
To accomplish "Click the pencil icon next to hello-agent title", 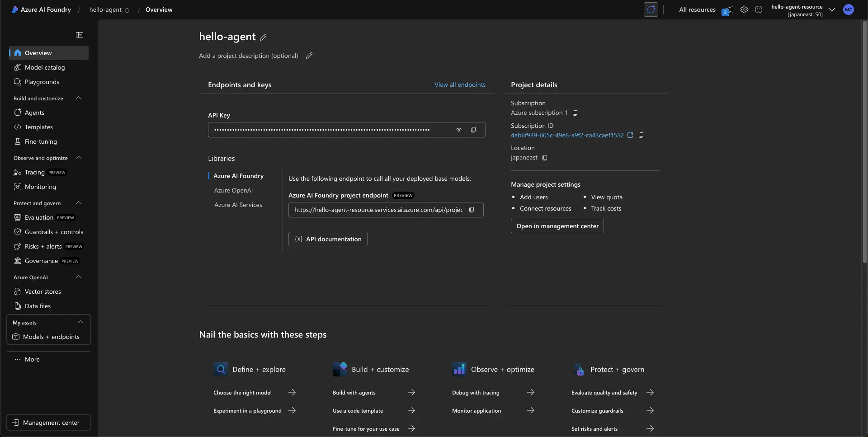I will [263, 38].
